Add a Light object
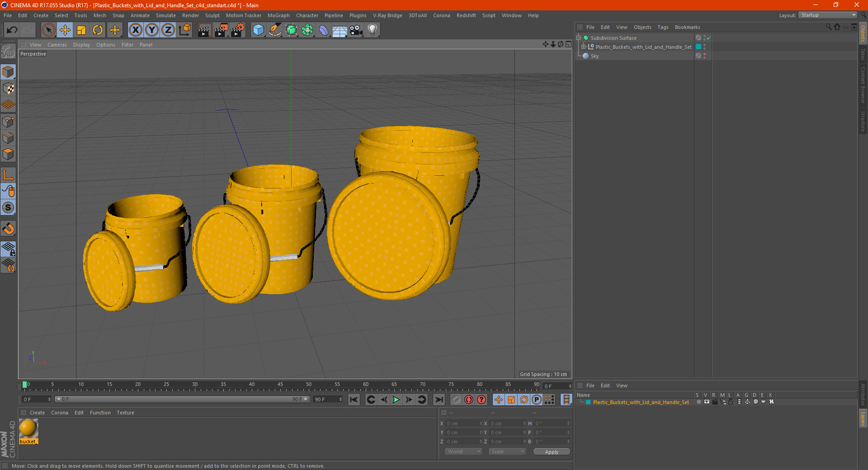This screenshot has height=470, width=868. tap(372, 30)
